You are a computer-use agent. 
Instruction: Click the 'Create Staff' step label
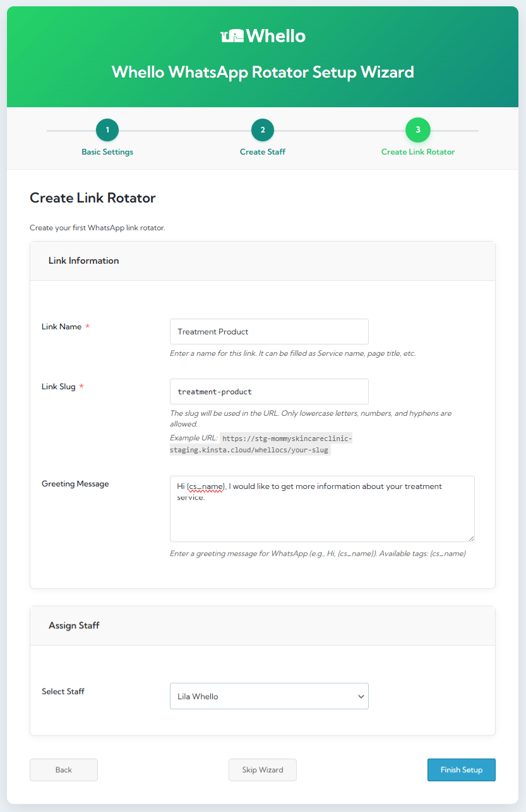tap(263, 152)
